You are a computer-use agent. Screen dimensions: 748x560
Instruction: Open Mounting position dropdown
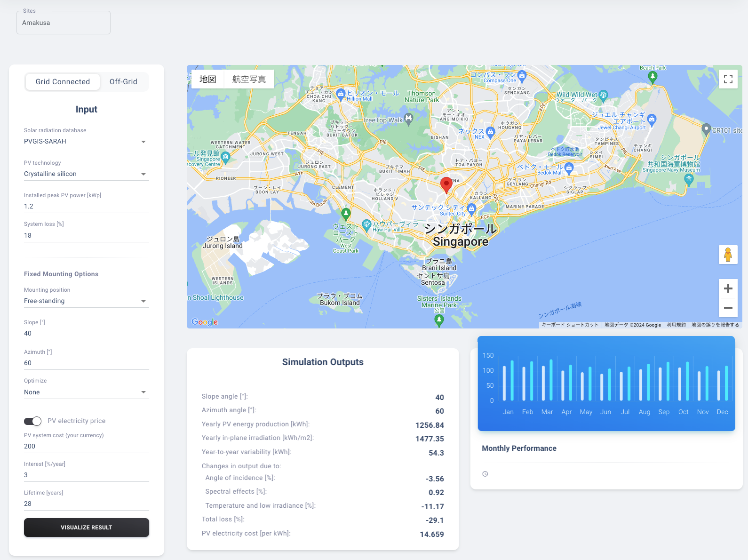[x=87, y=301]
